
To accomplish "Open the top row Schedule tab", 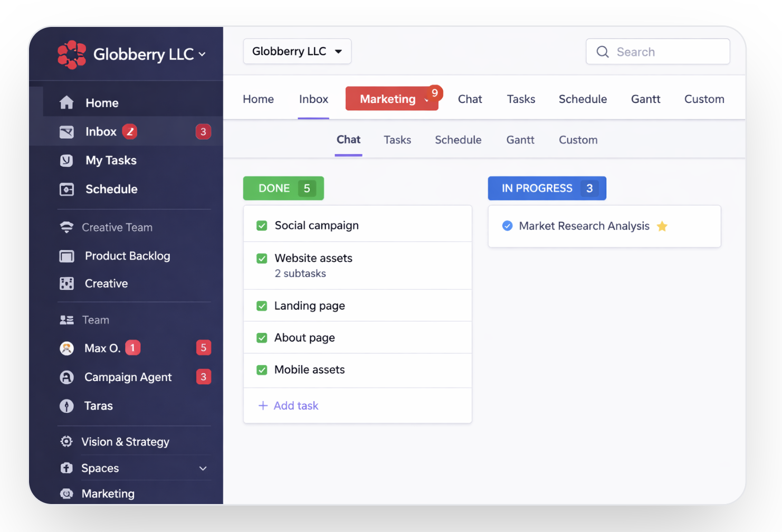I will (x=583, y=99).
